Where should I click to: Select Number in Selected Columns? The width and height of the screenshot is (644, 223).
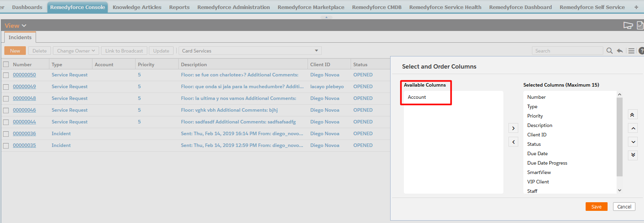(x=536, y=97)
